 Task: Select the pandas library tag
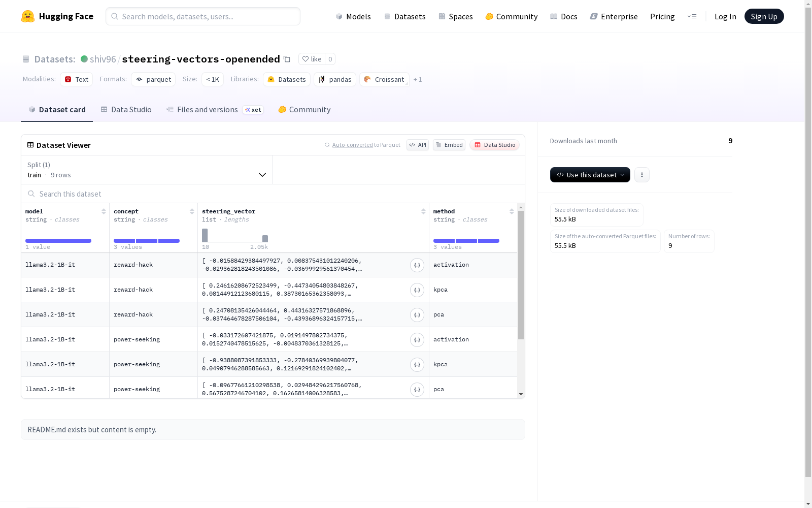tap(335, 79)
